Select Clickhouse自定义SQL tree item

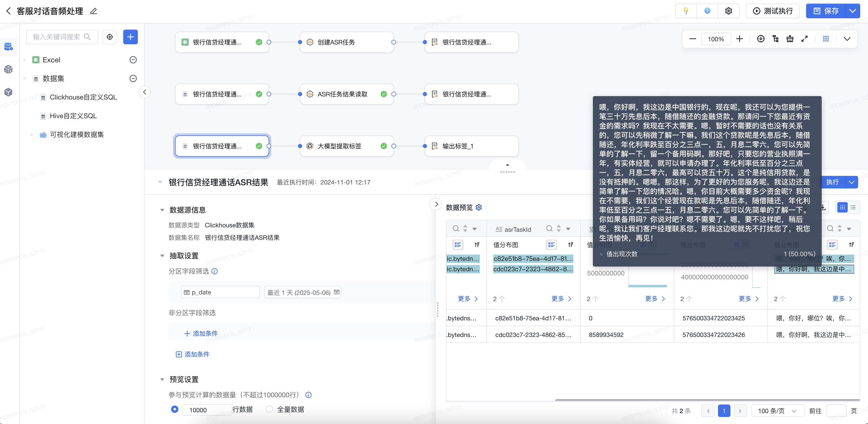click(x=83, y=97)
